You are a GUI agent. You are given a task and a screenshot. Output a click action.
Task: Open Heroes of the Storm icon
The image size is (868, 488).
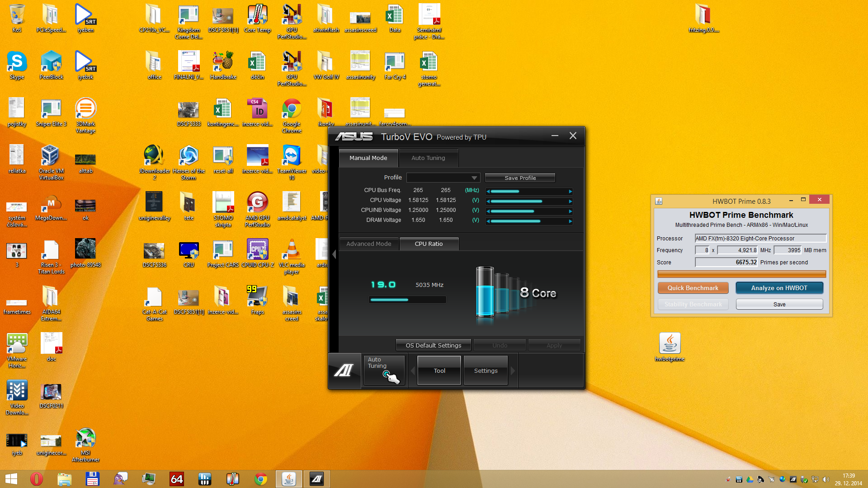coord(189,162)
